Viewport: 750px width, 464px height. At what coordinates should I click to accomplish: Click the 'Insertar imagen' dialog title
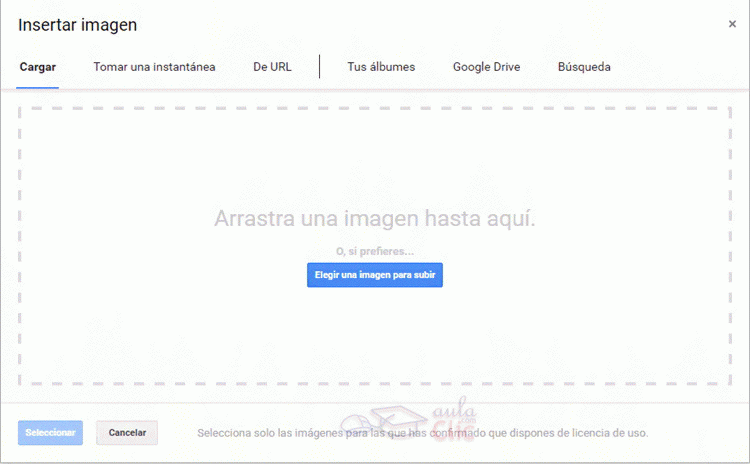tap(78, 25)
